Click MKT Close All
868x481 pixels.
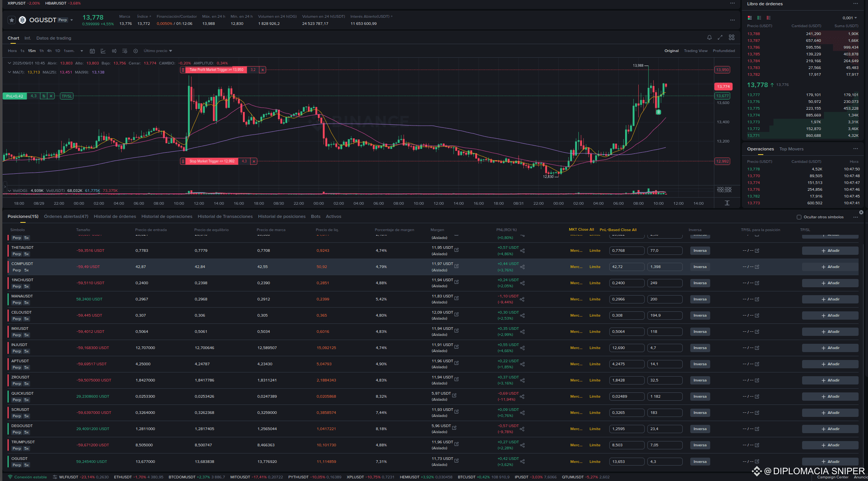tap(581, 230)
